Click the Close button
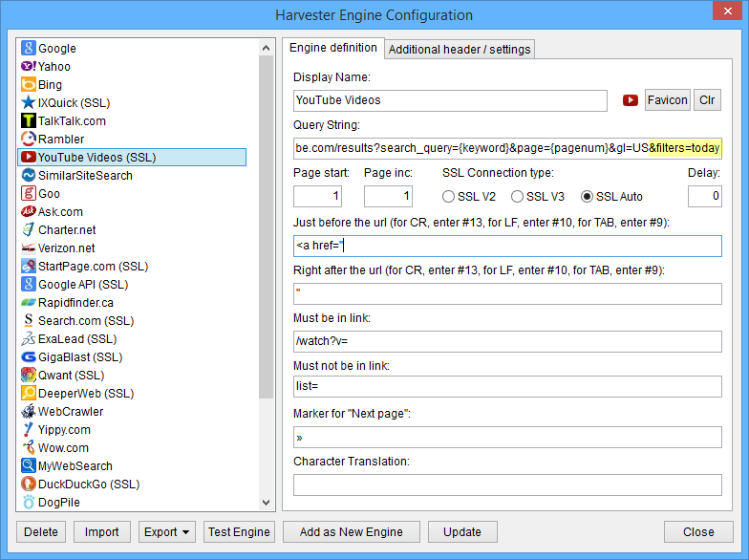Screen dimensions: 749x560 click(x=698, y=531)
